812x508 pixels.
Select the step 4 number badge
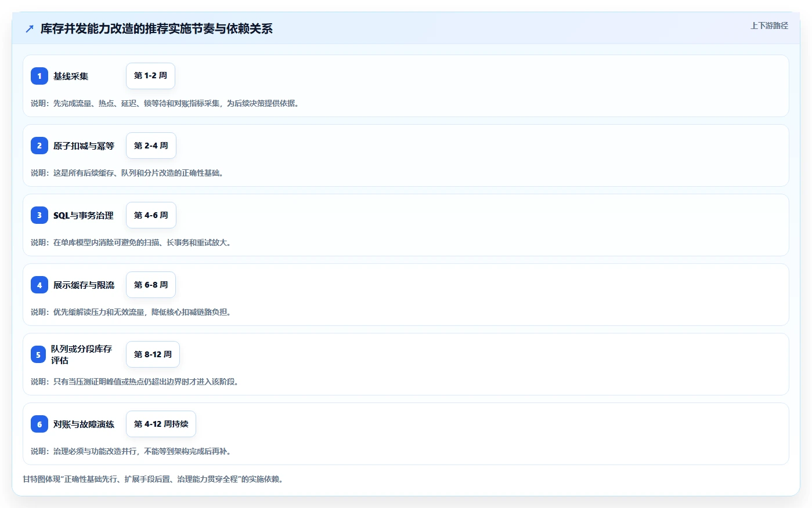39,285
